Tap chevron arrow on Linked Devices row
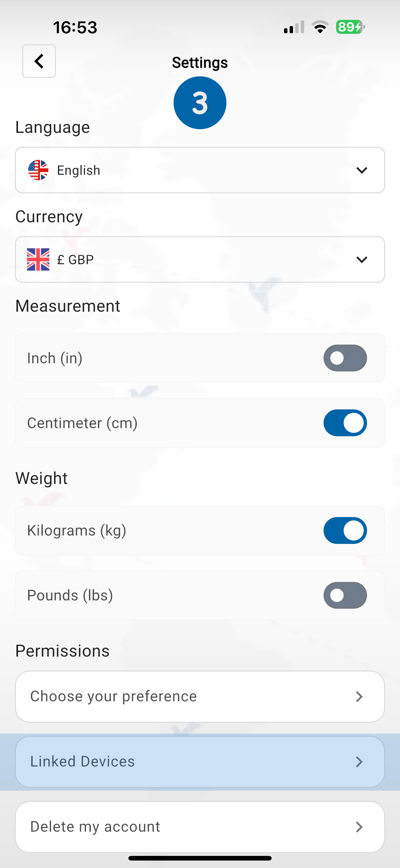This screenshot has height=868, width=400. pyautogui.click(x=359, y=762)
